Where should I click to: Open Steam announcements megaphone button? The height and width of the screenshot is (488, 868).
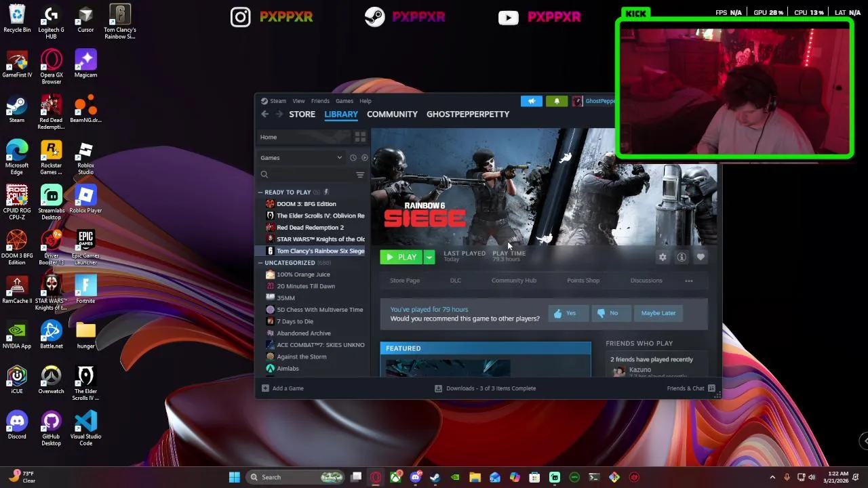coord(532,101)
